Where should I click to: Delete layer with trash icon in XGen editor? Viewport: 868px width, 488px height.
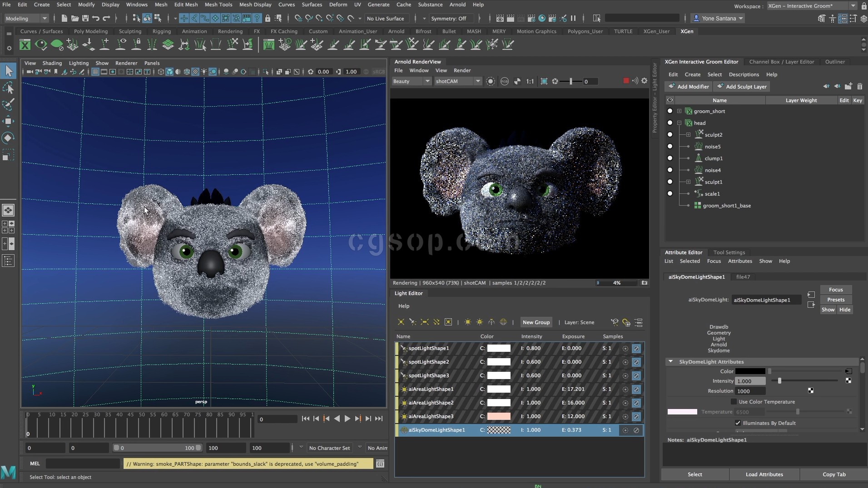point(859,86)
